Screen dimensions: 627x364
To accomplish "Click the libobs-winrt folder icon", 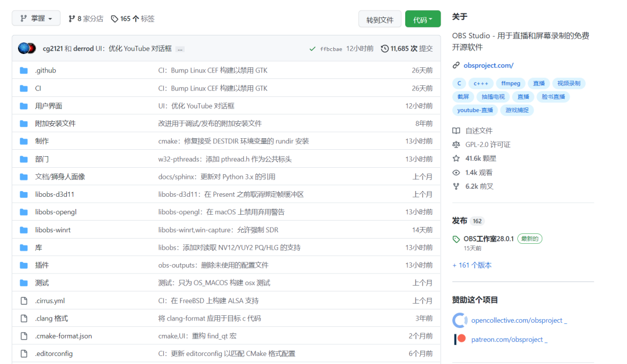I will click(x=24, y=230).
